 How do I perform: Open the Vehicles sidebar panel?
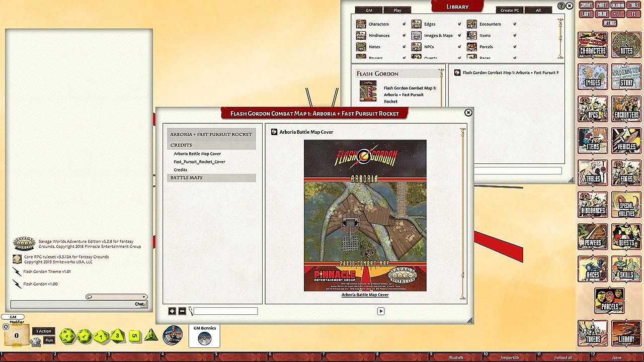coord(626,141)
